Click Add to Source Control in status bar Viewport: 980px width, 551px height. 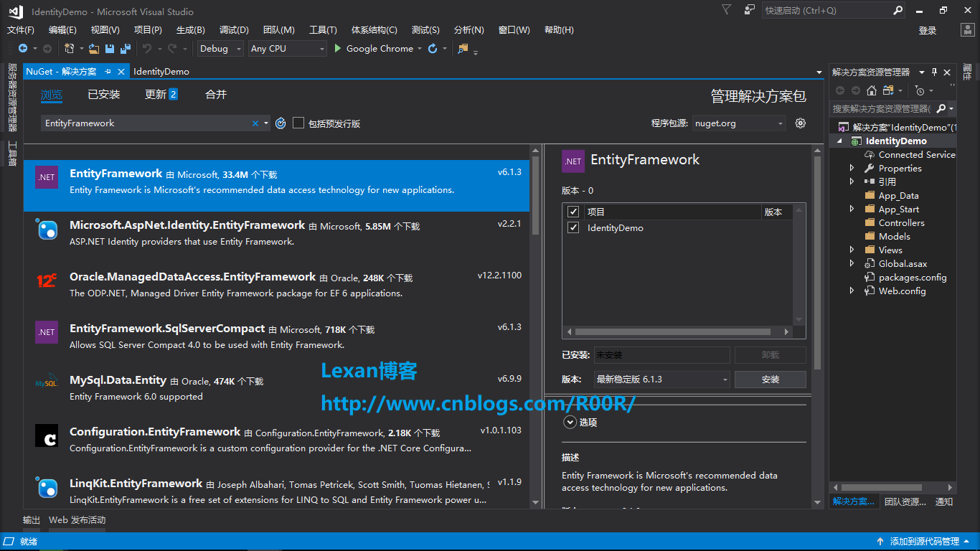pos(924,542)
